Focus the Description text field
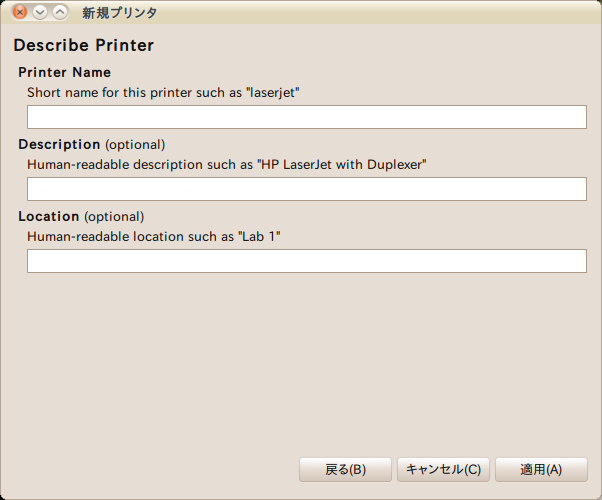Screen dimensions: 602x500 307,189
